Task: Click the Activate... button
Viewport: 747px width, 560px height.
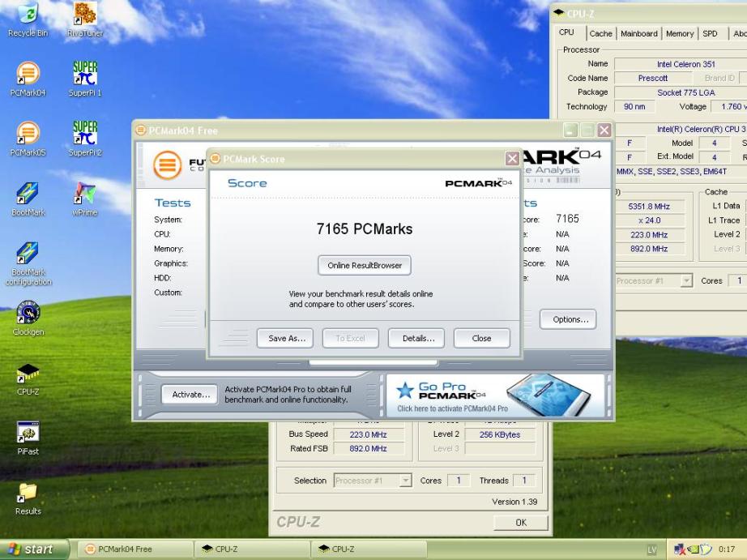Action: [189, 395]
